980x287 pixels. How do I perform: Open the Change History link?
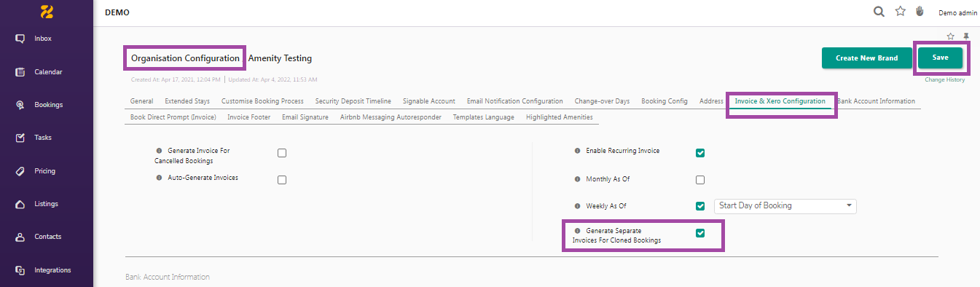[x=945, y=79]
